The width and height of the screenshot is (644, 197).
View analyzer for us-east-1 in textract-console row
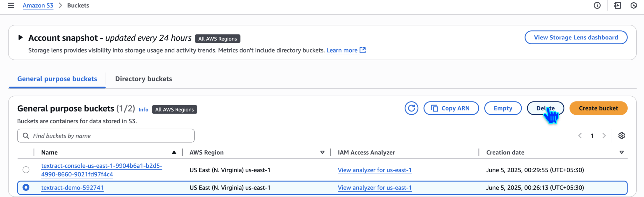tap(375, 170)
